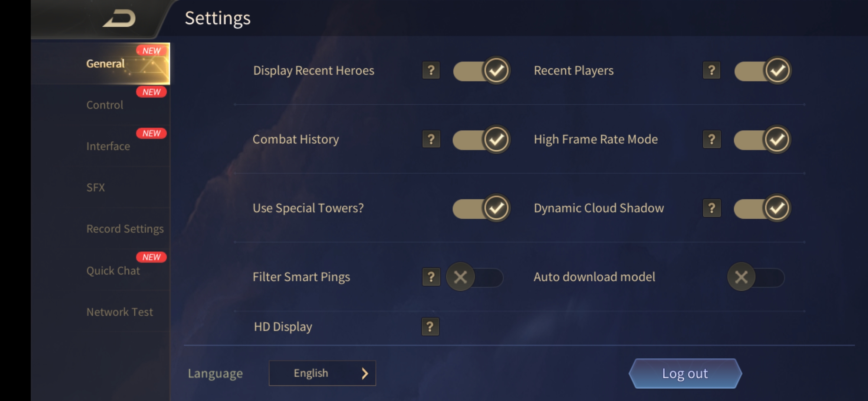
Task: Open the Interface settings tab
Action: tap(108, 146)
